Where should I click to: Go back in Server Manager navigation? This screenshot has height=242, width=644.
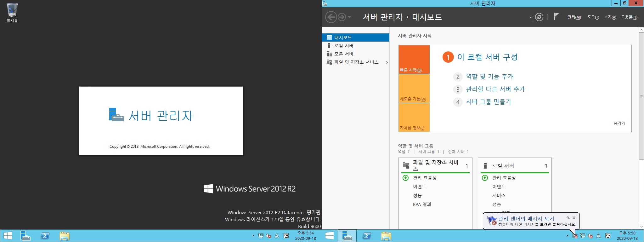331,17
